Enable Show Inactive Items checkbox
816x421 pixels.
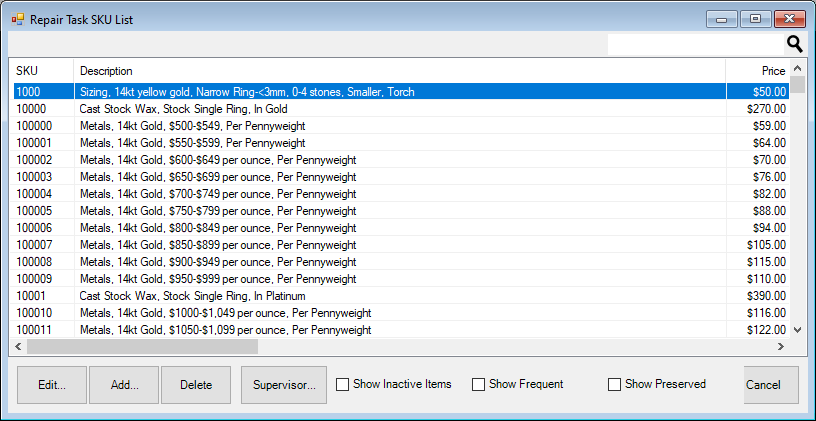point(343,384)
